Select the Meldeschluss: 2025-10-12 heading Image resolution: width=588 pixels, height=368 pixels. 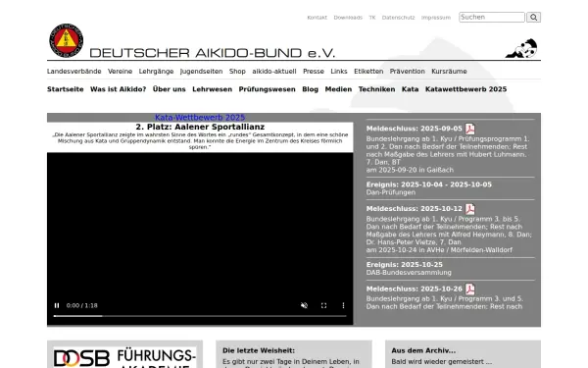414,209
